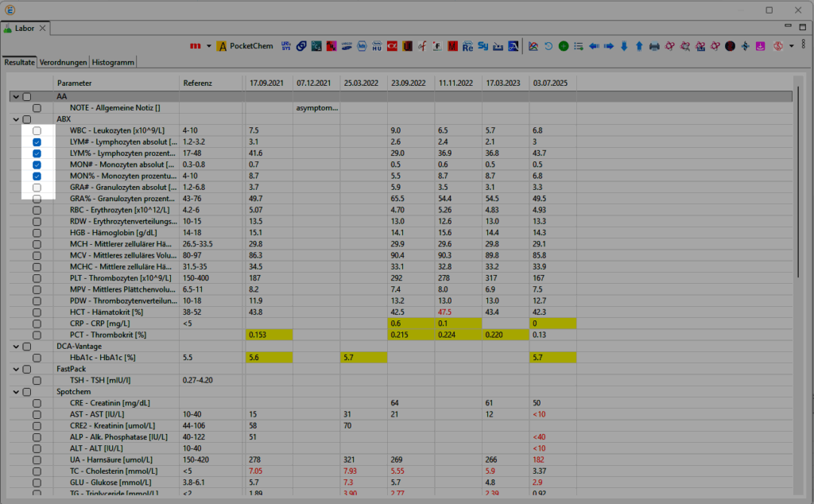Screen dimensions: 814x504
Task: Uncheck the LYM# Lymphozyten absolut checkbox
Action: pyautogui.click(x=37, y=142)
